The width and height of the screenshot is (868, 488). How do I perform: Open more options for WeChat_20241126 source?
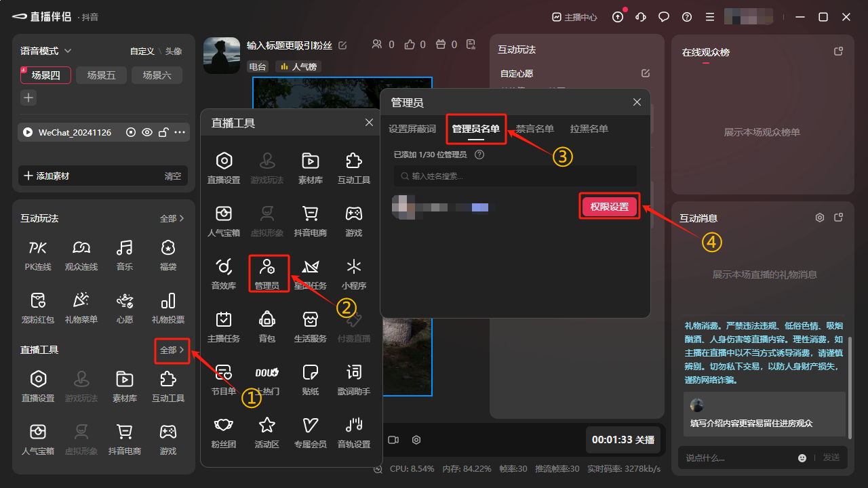coord(180,132)
